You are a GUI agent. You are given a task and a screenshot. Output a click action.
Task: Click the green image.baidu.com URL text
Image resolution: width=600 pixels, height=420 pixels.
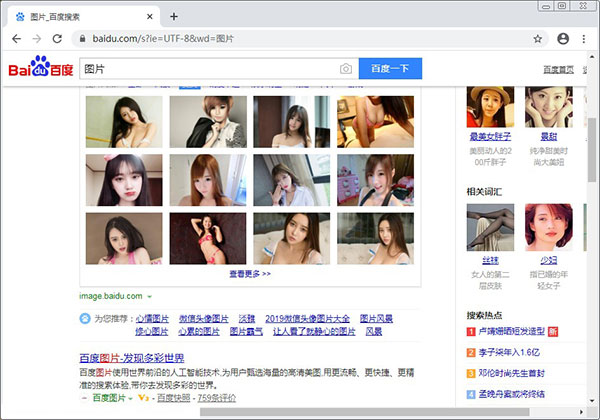(111, 296)
